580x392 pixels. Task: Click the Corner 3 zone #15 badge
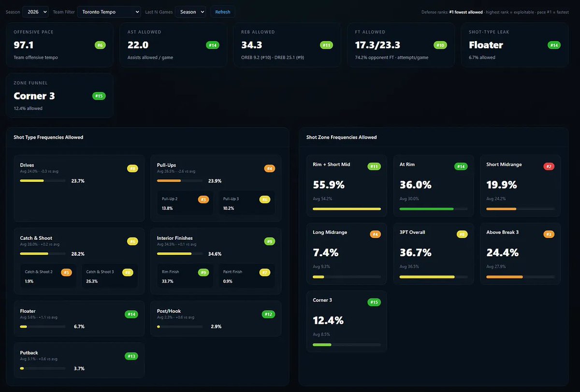374,302
